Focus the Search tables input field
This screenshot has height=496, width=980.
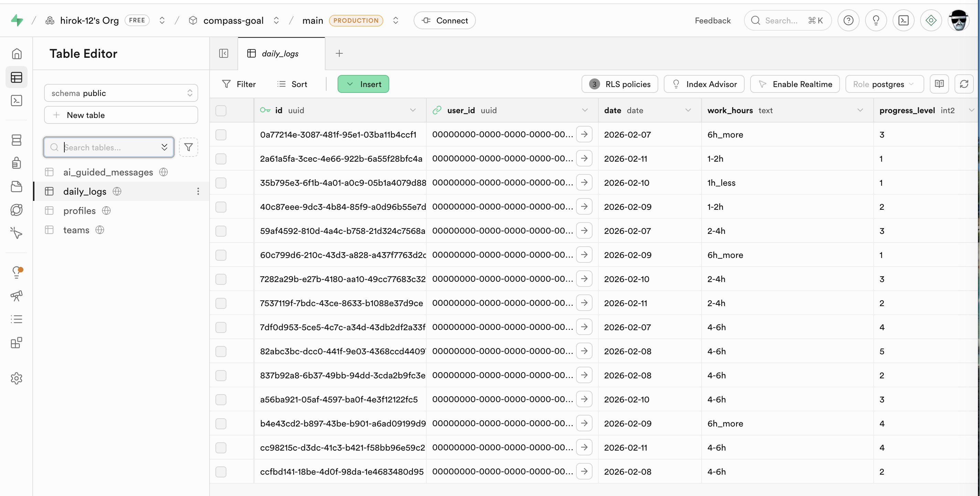[108, 147]
